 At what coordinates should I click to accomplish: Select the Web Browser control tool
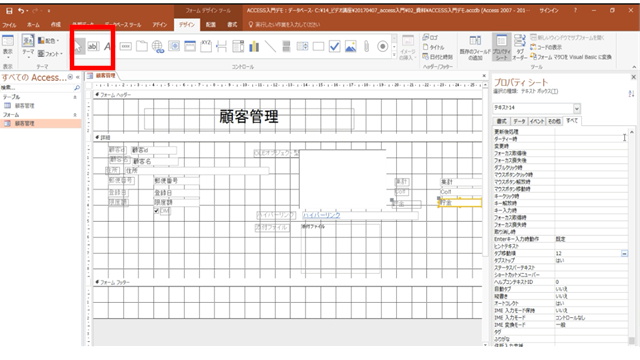point(174,47)
